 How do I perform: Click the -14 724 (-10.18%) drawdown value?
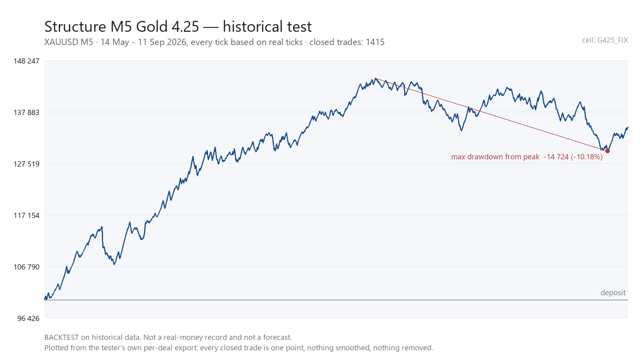pos(573,157)
